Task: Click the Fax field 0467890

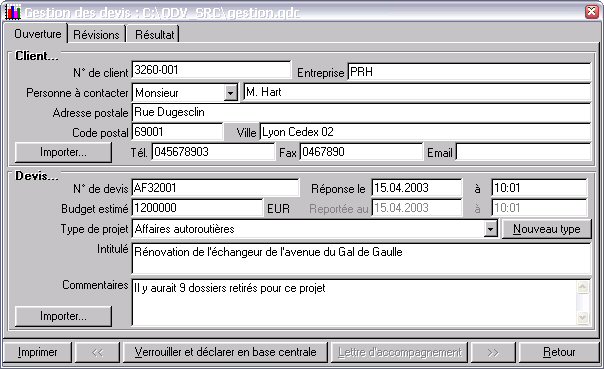Action: pyautogui.click(x=361, y=152)
